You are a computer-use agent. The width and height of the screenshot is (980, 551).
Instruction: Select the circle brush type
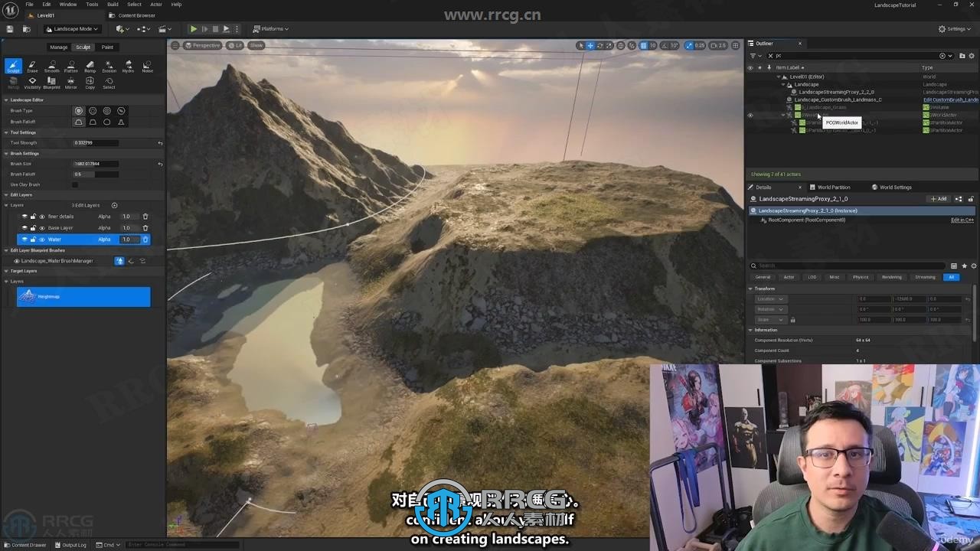pos(78,111)
